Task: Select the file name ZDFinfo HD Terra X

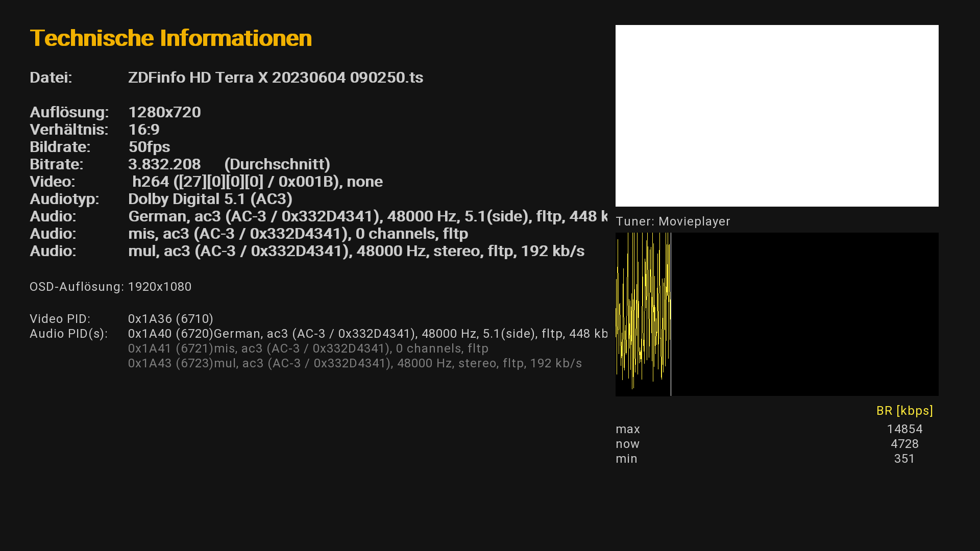Action: pos(275,78)
